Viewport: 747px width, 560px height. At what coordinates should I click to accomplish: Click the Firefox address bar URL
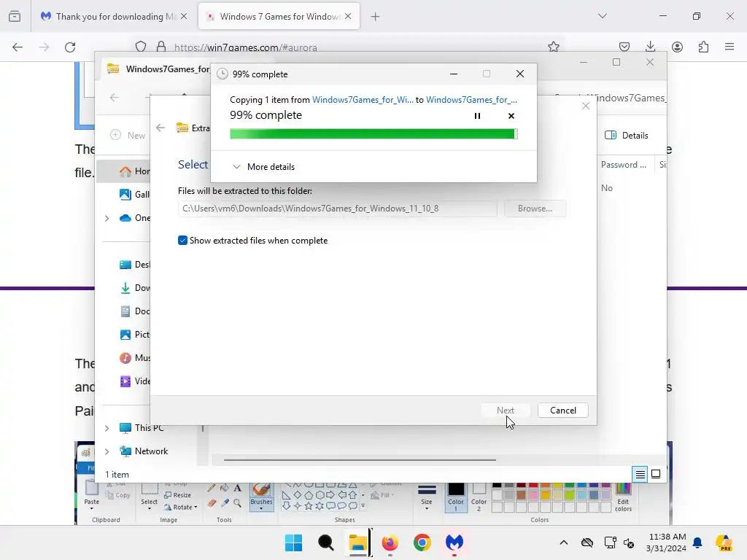[x=245, y=47]
